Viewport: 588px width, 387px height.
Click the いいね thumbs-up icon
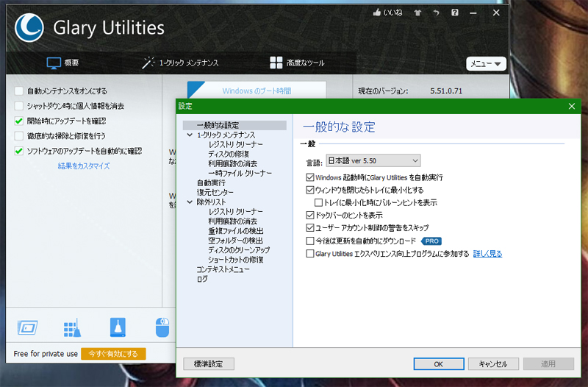coord(377,13)
